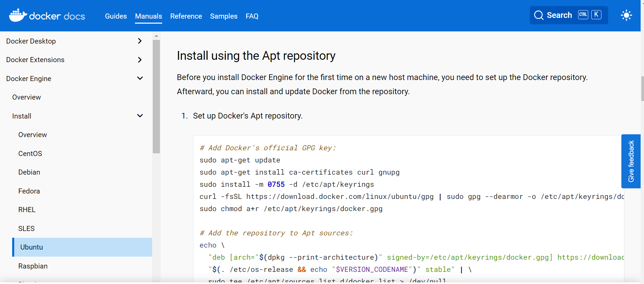The image size is (644, 284).
Task: Open the Fedora install page
Action: 29,191
